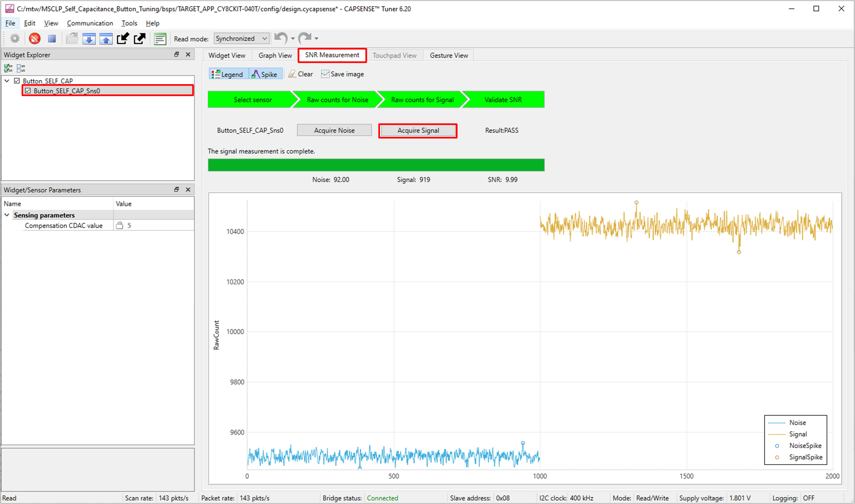Open the Tools menu
The height and width of the screenshot is (504, 855).
tap(129, 23)
